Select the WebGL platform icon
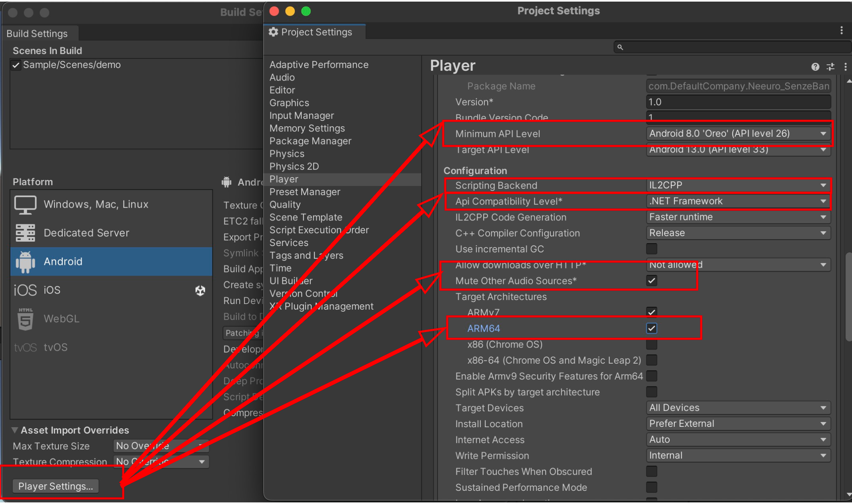 click(25, 318)
